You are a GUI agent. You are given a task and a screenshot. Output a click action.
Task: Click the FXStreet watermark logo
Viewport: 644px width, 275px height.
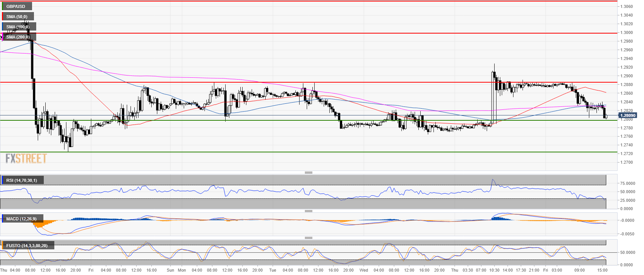click(26, 158)
